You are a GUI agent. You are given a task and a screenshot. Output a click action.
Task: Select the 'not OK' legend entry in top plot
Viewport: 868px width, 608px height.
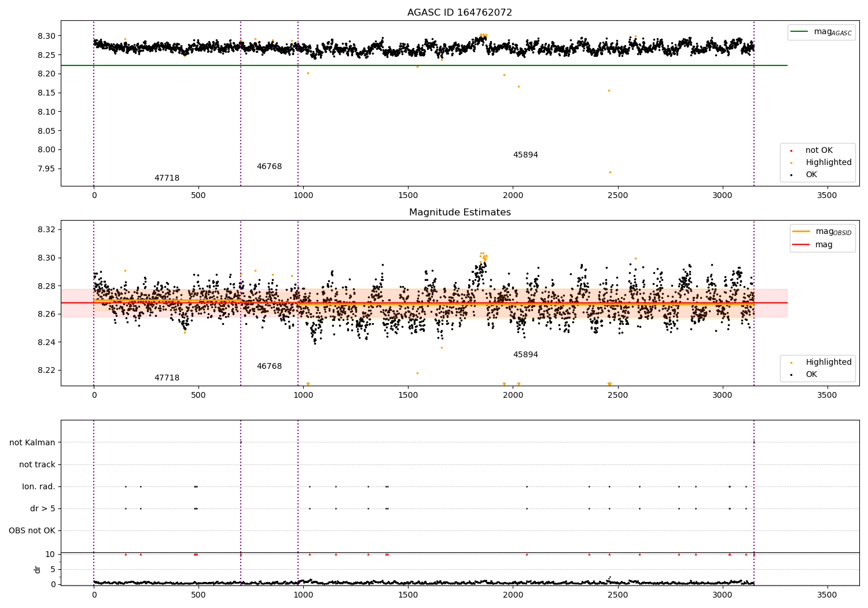[811, 151]
